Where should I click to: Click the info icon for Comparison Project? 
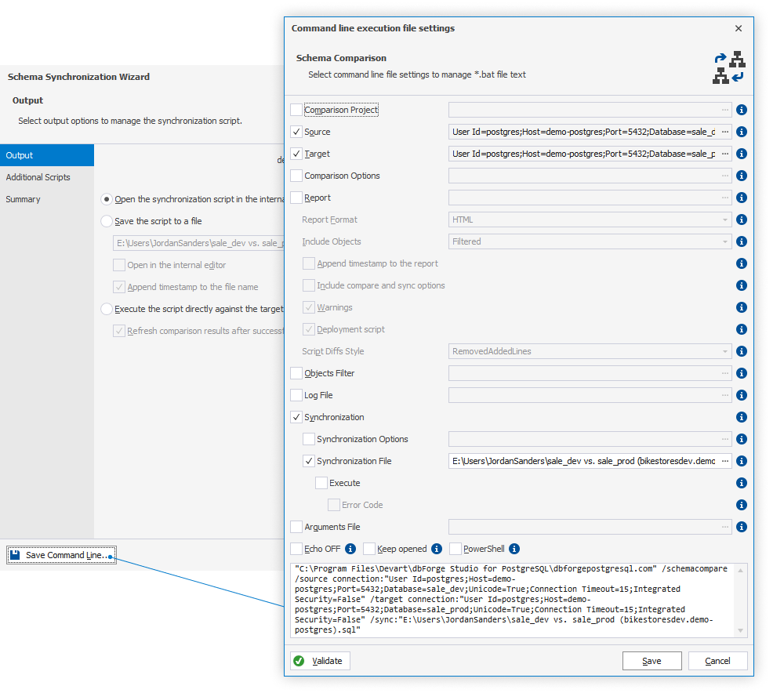[x=742, y=110]
